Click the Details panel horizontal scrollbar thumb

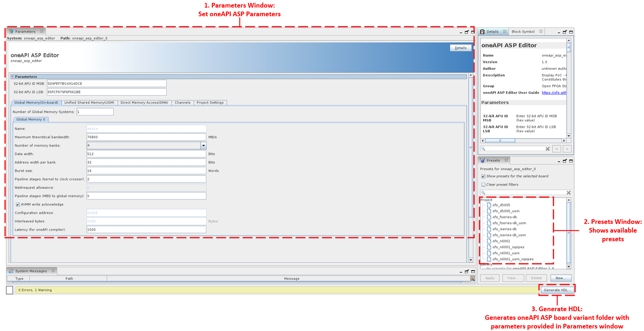(x=500, y=141)
